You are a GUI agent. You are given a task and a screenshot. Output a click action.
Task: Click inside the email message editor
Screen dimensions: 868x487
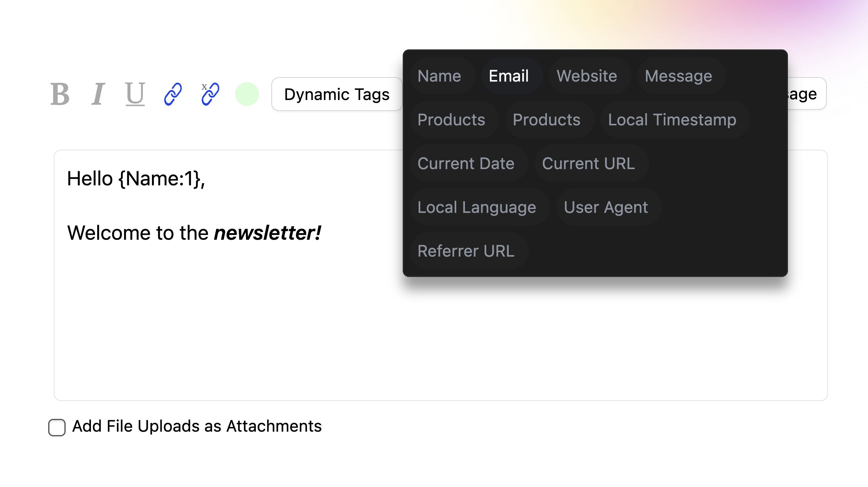[x=236, y=320]
